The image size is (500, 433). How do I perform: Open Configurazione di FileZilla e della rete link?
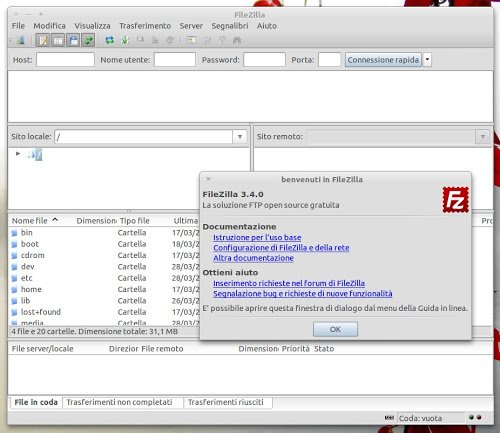pyautogui.click(x=281, y=248)
